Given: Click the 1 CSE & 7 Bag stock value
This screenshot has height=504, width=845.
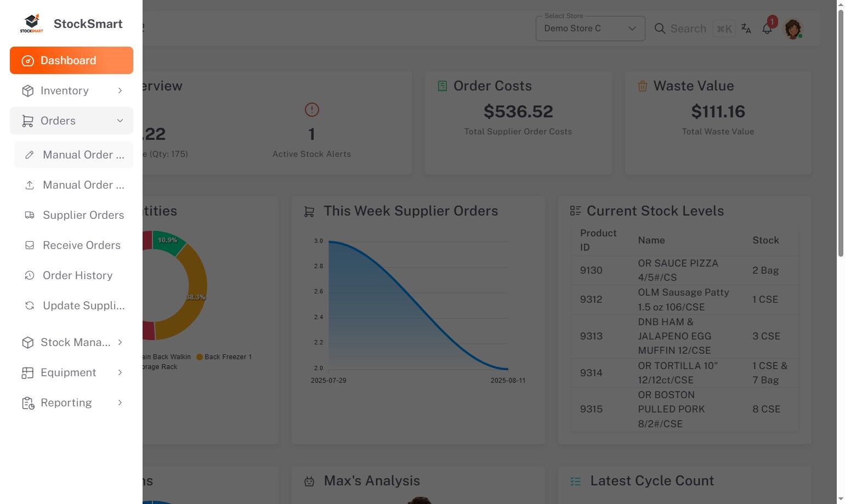Looking at the screenshot, I should pyautogui.click(x=770, y=373).
